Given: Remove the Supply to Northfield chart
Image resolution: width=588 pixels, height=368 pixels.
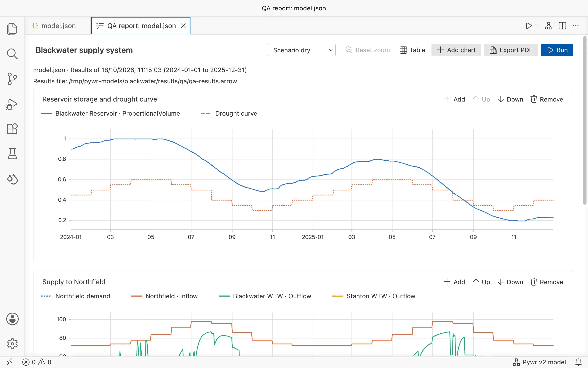Looking at the screenshot, I should click(547, 282).
